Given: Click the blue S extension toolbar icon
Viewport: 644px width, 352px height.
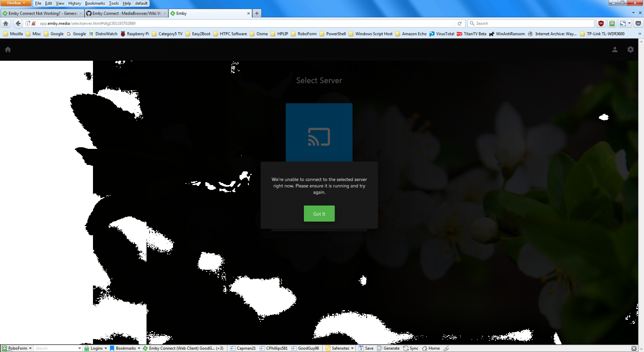Looking at the screenshot, I should (623, 23).
